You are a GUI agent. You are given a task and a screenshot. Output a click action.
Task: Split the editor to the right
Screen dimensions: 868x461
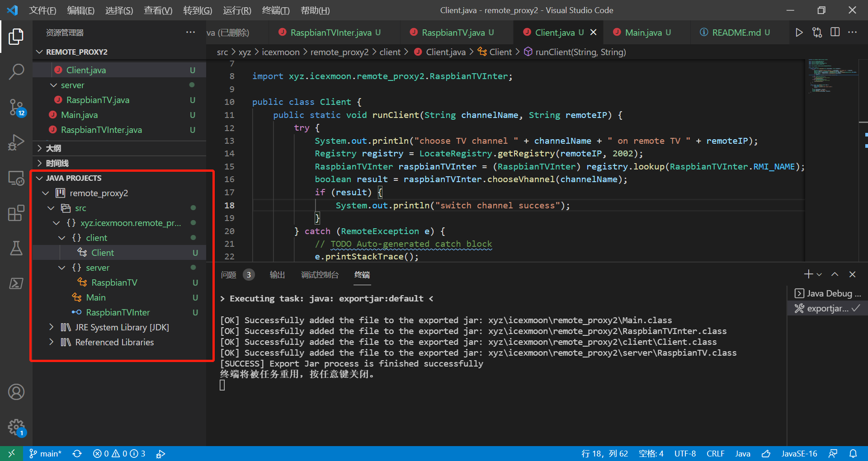click(835, 33)
